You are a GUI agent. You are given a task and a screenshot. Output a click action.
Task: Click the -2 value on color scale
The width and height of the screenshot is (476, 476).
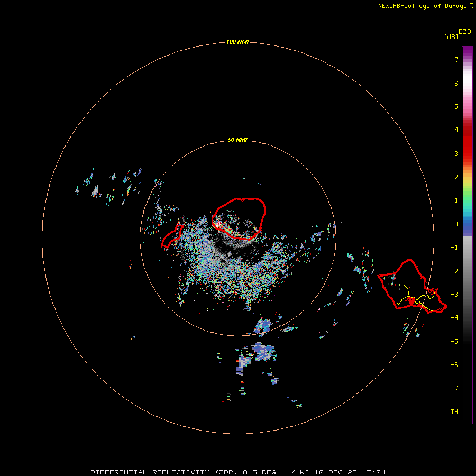[x=454, y=271]
